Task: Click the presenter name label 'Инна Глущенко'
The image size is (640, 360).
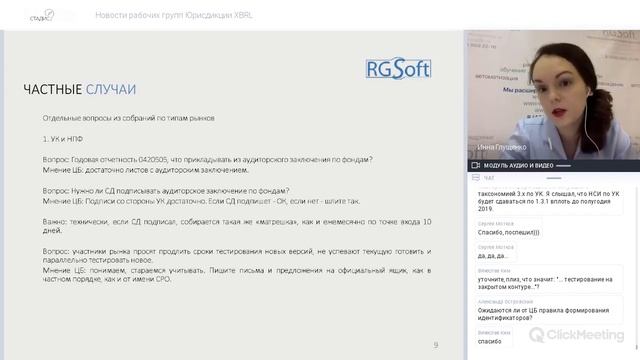Action: coord(502,147)
